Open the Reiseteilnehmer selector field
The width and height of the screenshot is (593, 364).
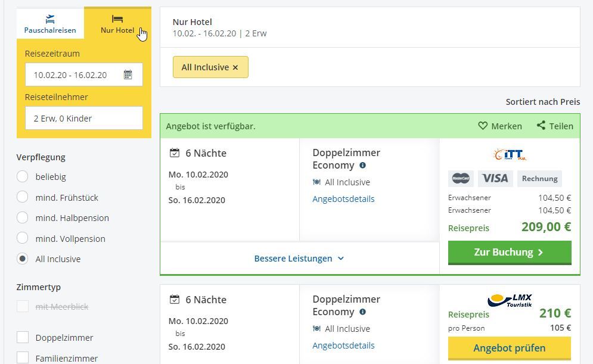(84, 118)
